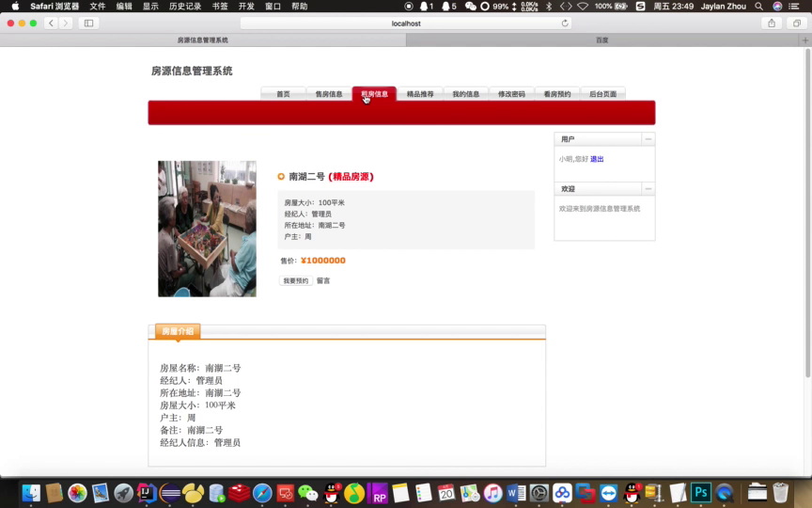Click the 精品房源 red label
The image size is (812, 508).
(x=351, y=177)
